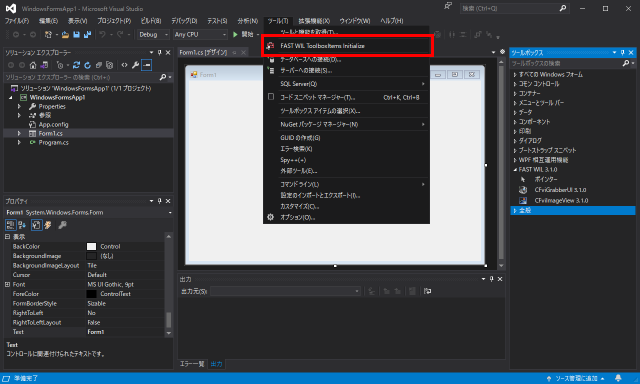Click the BackColor Control color swatch

(x=91, y=246)
